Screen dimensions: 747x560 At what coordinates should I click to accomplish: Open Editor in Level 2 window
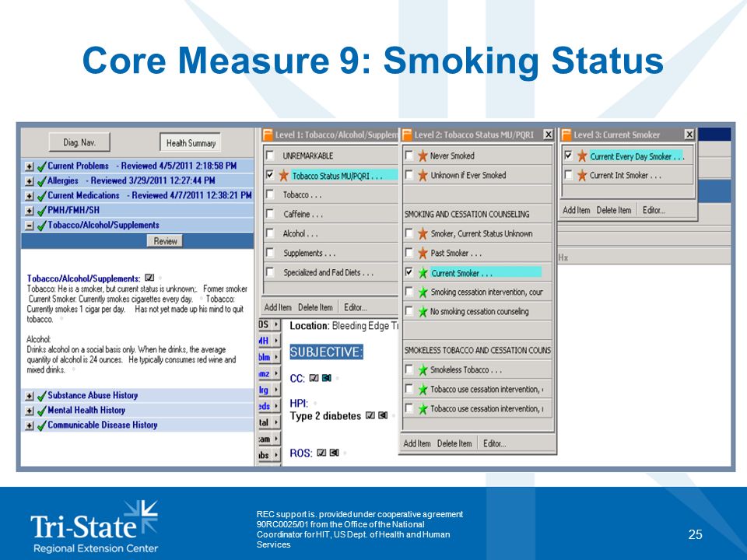pyautogui.click(x=495, y=443)
